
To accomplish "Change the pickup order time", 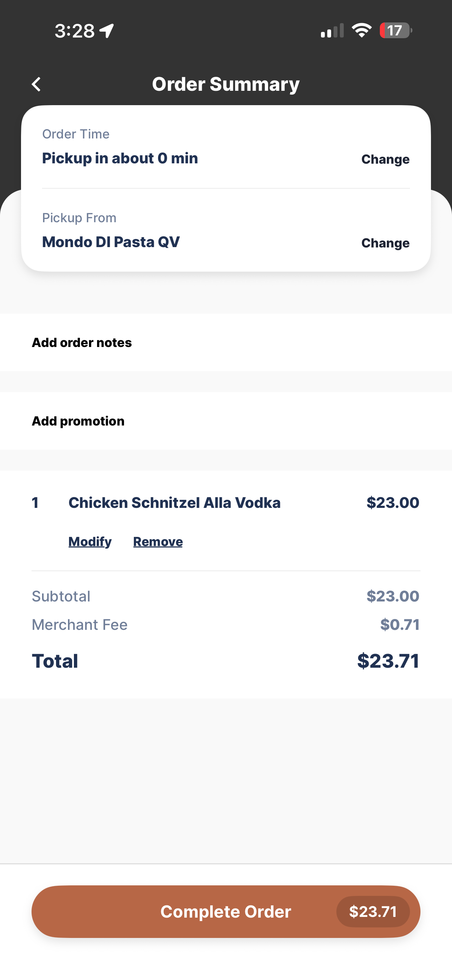I will point(385,159).
